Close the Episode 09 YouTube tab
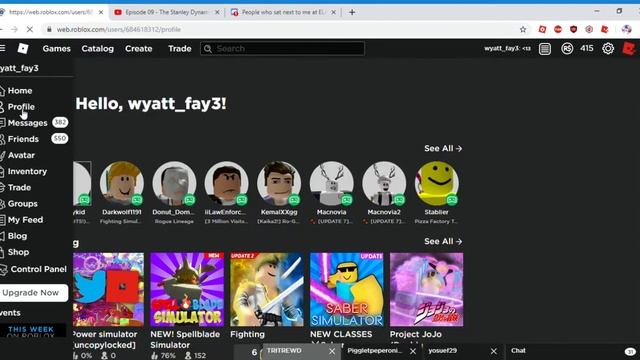 click(x=218, y=12)
